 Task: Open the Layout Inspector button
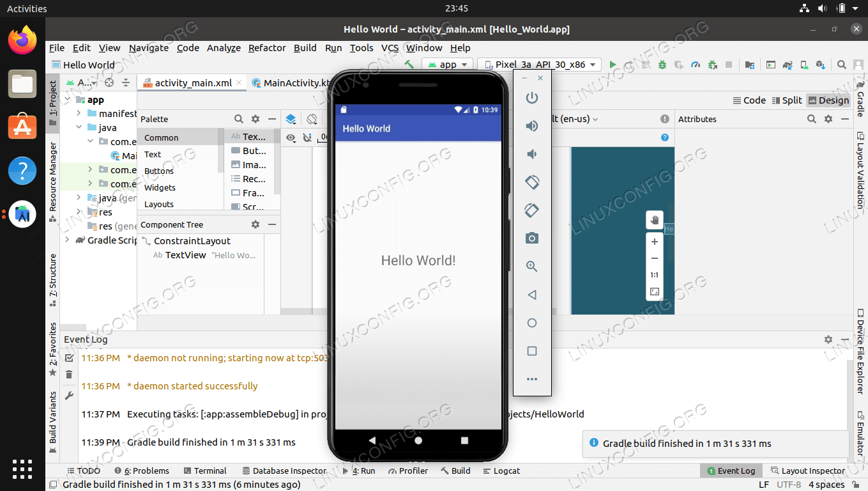pos(808,471)
